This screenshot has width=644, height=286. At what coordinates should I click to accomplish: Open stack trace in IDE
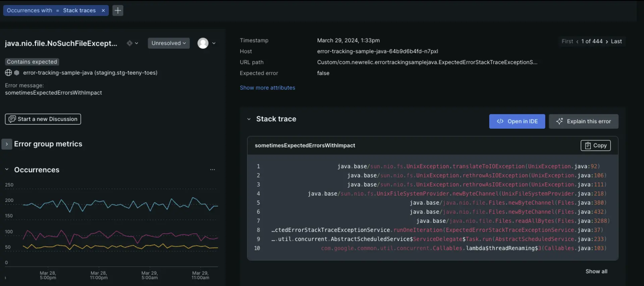pyautogui.click(x=517, y=121)
